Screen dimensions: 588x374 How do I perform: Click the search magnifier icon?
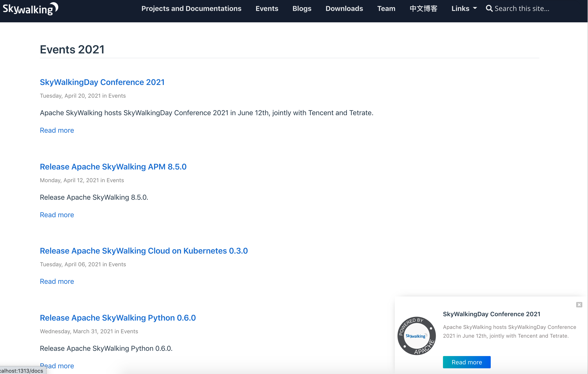point(489,8)
